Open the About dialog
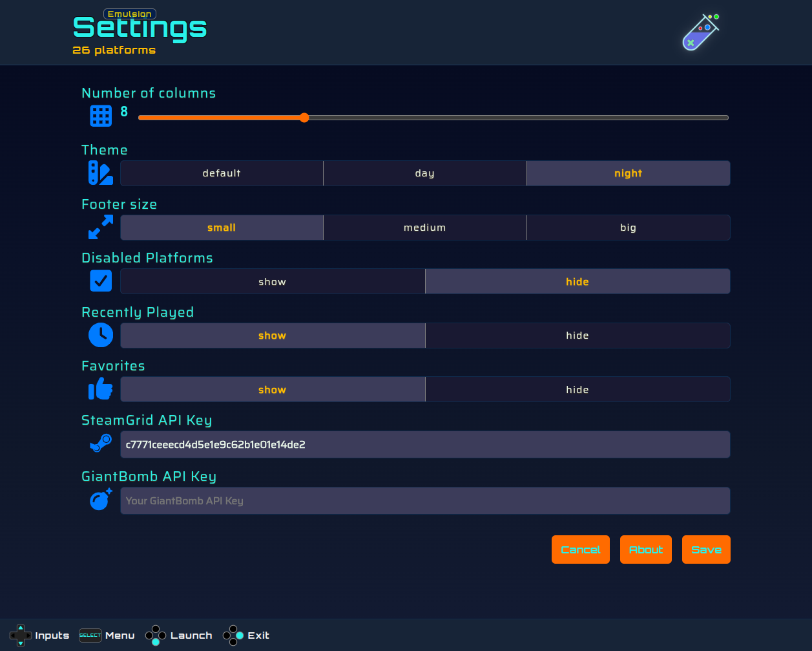This screenshot has height=651, width=812. [x=646, y=550]
